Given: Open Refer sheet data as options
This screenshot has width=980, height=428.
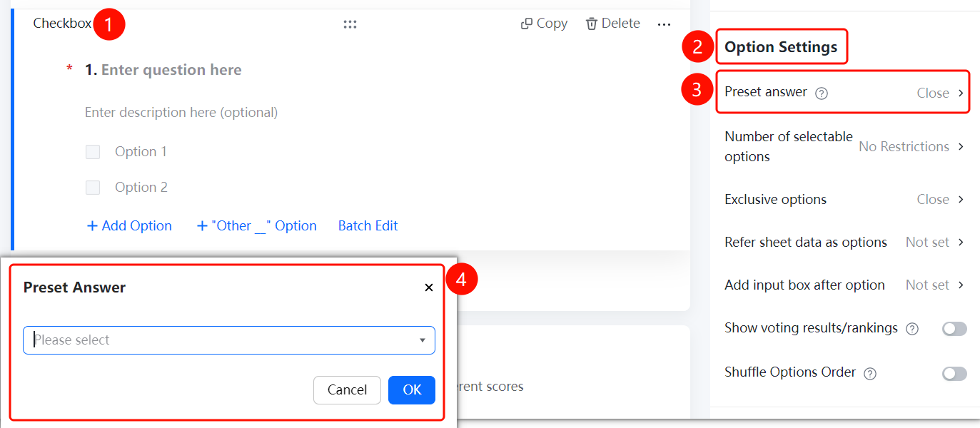Looking at the screenshot, I should 844,243.
